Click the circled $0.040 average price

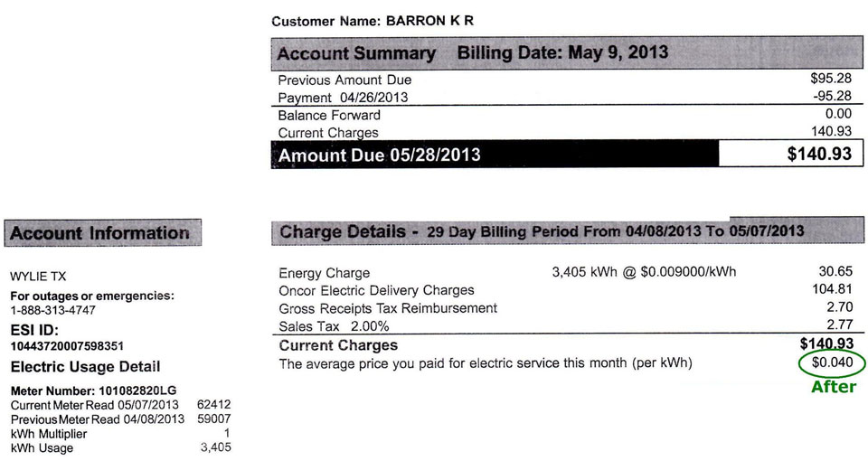[x=832, y=363]
